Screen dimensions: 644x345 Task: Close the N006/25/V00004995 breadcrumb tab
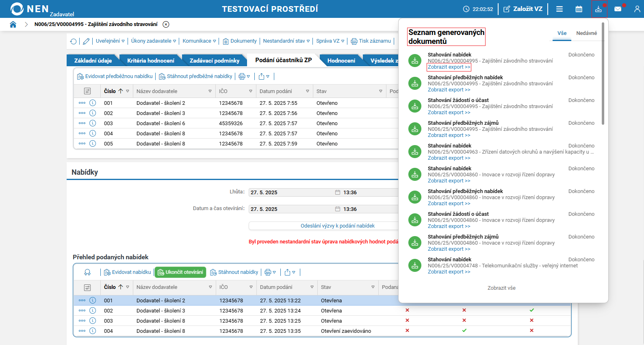[166, 24]
